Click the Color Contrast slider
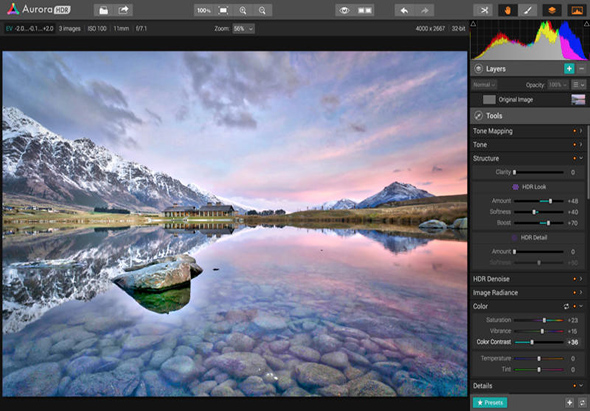 (538, 342)
